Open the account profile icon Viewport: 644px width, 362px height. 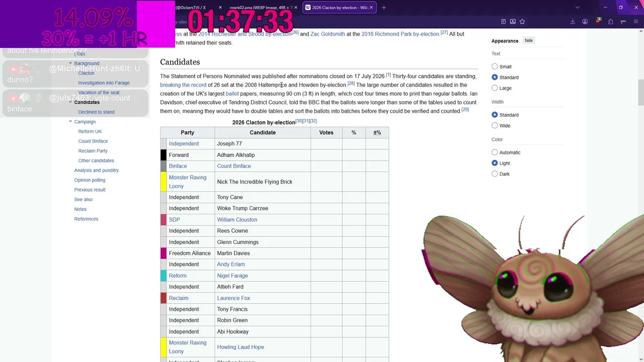[x=585, y=22]
